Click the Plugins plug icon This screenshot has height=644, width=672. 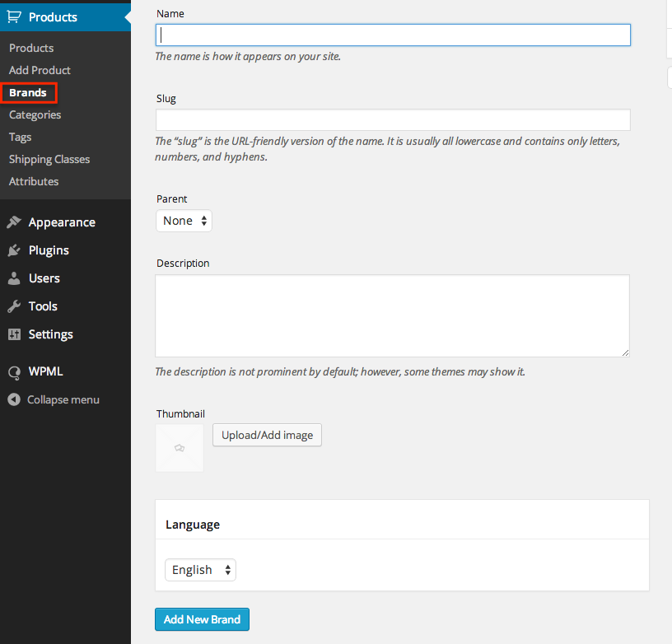tap(14, 250)
